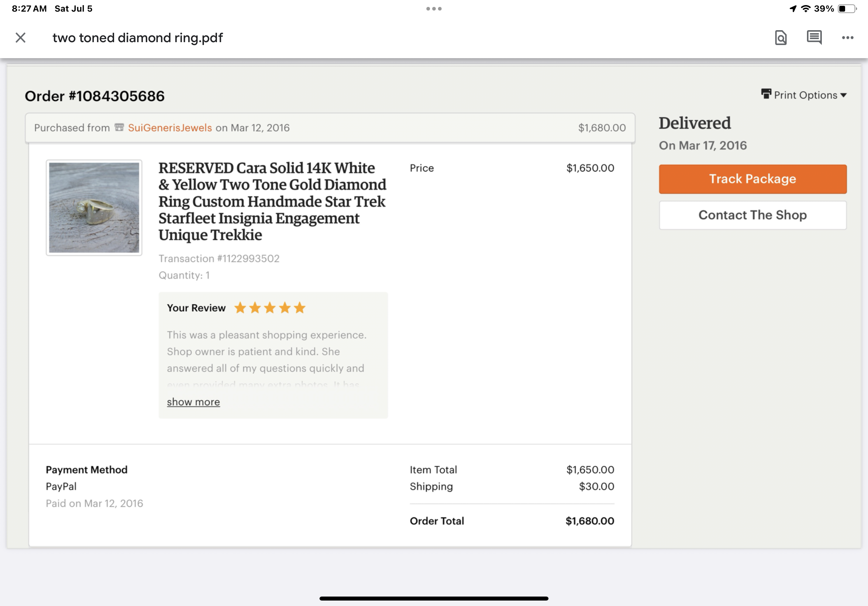
Task: Click the two toned diamond ring.pdf title
Action: coord(138,38)
